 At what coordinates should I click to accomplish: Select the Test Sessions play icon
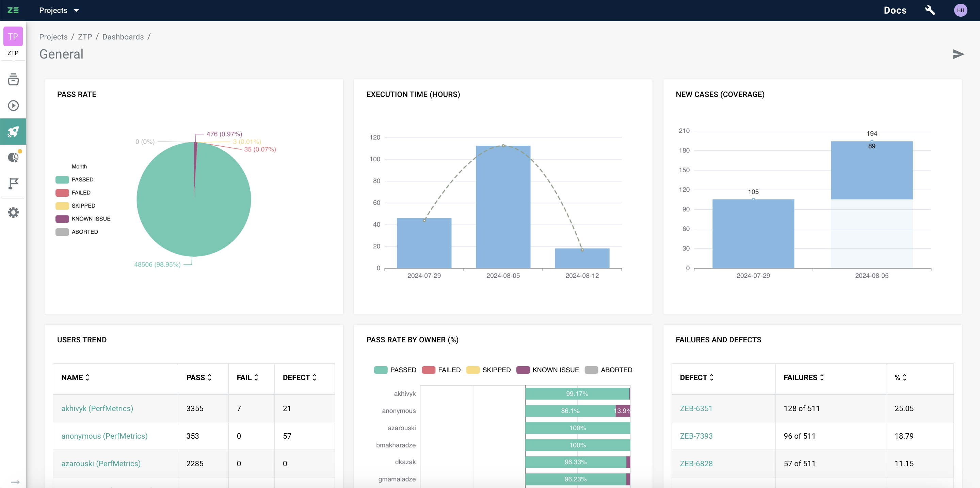pos(13,105)
